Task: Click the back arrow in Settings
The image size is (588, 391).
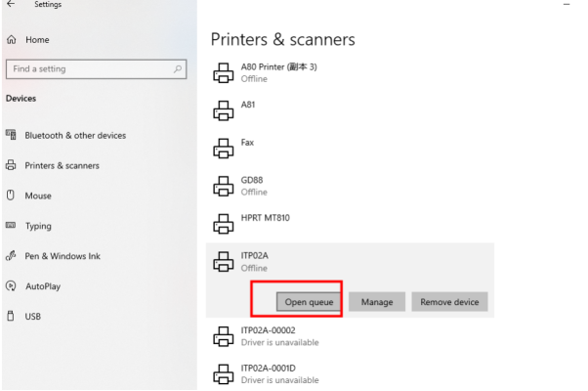Action: pos(11,4)
